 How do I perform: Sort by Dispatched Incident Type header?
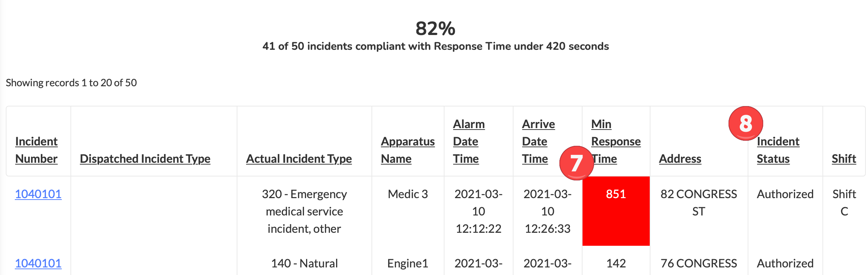pyautogui.click(x=145, y=158)
